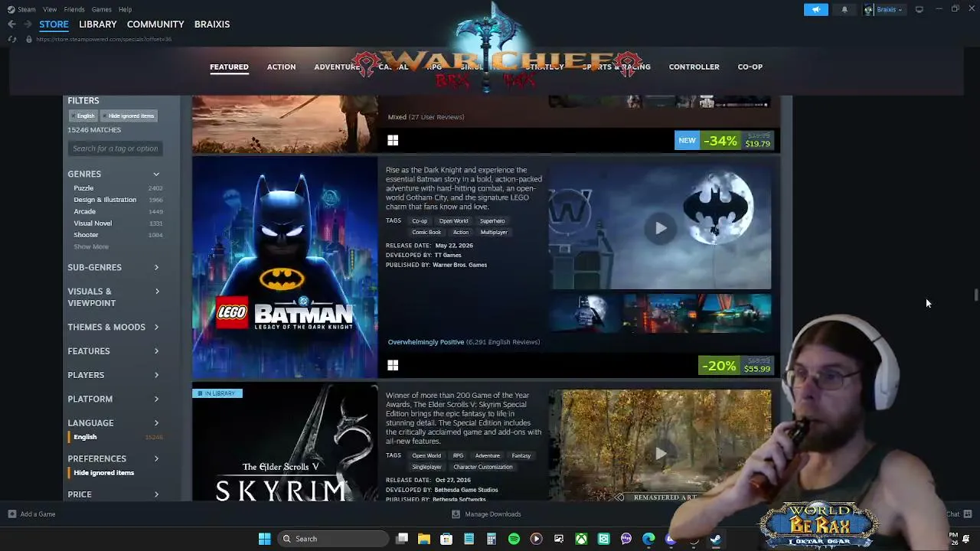Click the Steam announcements megaphone button
Viewport: 980px width, 551px height.
pyautogui.click(x=816, y=9)
